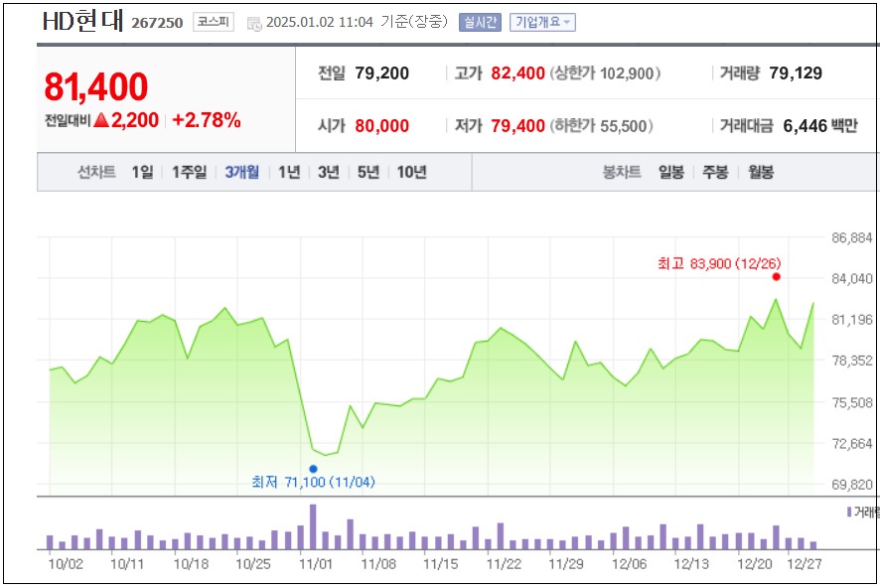Switch to 일봉 candlestick chart
The width and height of the screenshot is (880, 588).
[x=671, y=172]
